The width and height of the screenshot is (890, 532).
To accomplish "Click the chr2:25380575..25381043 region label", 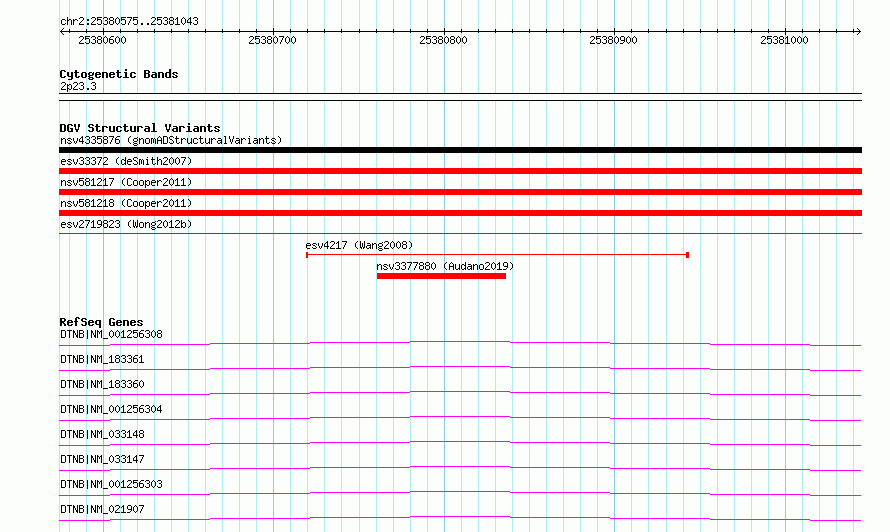I will tap(129, 22).
